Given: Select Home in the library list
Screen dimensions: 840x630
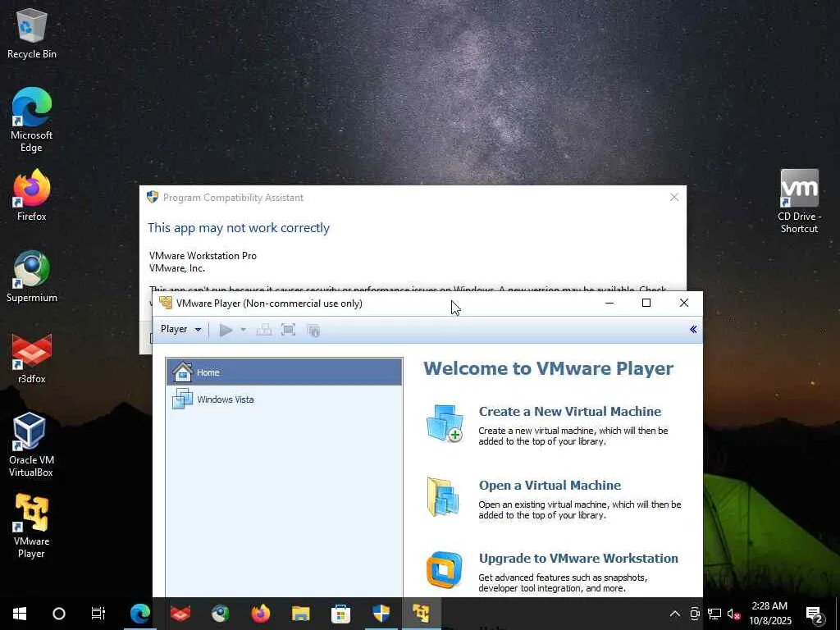Looking at the screenshot, I should (284, 372).
